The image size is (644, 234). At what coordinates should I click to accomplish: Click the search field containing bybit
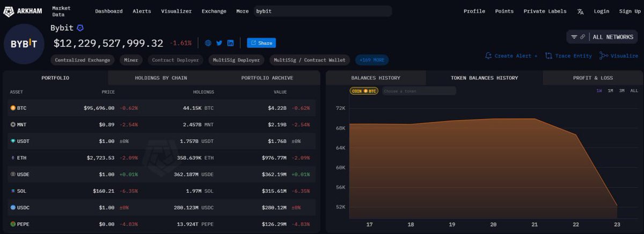tap(323, 11)
